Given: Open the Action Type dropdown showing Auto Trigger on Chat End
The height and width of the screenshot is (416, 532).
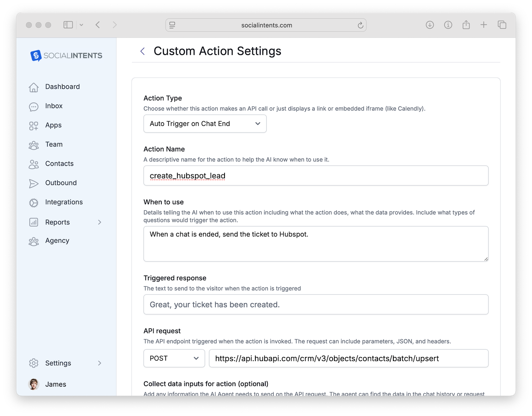Looking at the screenshot, I should click(205, 124).
